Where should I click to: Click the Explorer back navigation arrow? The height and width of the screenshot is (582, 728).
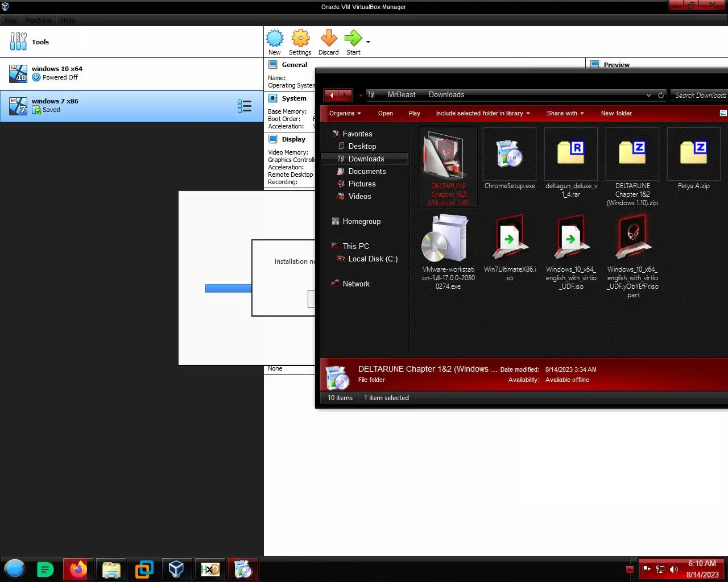click(331, 95)
